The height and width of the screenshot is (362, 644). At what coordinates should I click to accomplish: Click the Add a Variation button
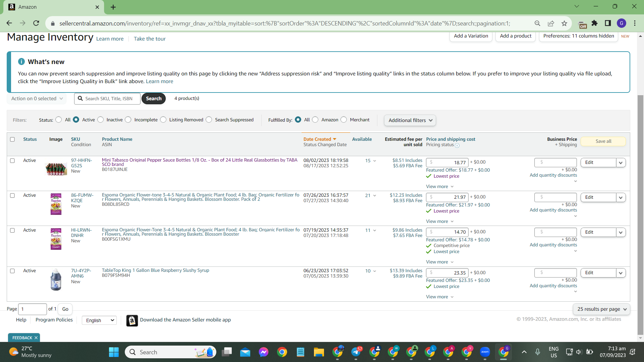pyautogui.click(x=471, y=36)
